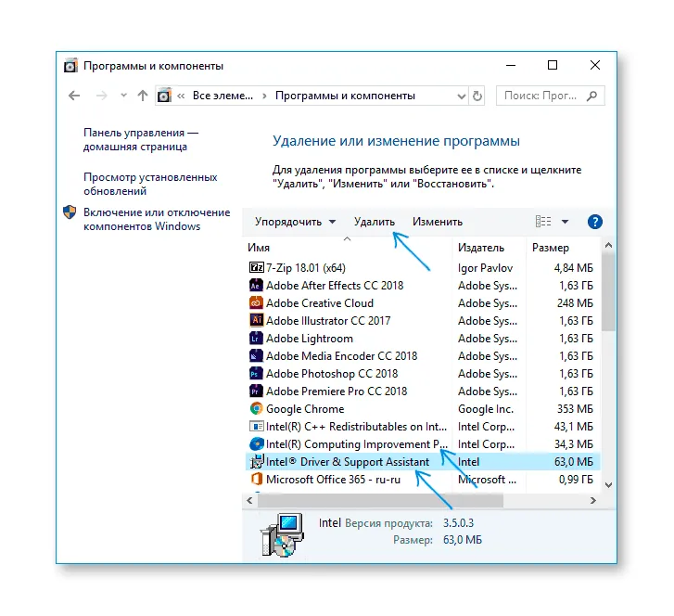Click the Control Panel icon in address bar
This screenshot has height=616, width=674.
click(x=164, y=96)
